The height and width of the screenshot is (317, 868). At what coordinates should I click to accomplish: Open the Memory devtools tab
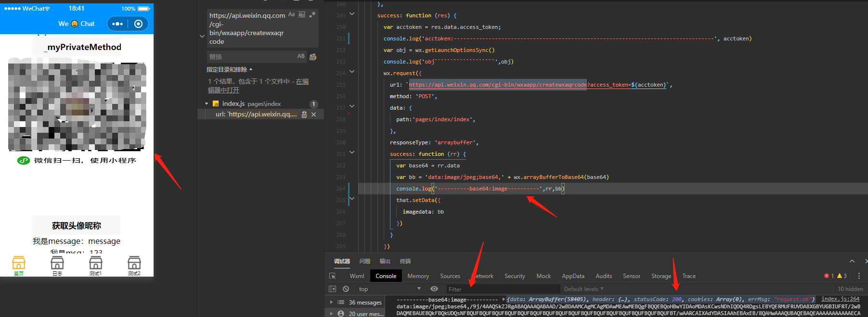click(418, 276)
